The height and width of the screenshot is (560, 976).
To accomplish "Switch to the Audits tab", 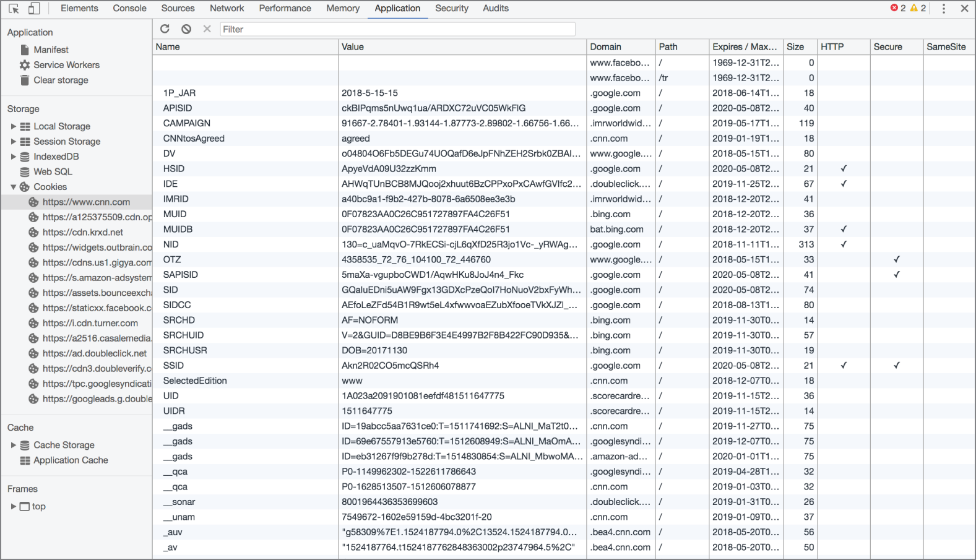I will 496,8.
